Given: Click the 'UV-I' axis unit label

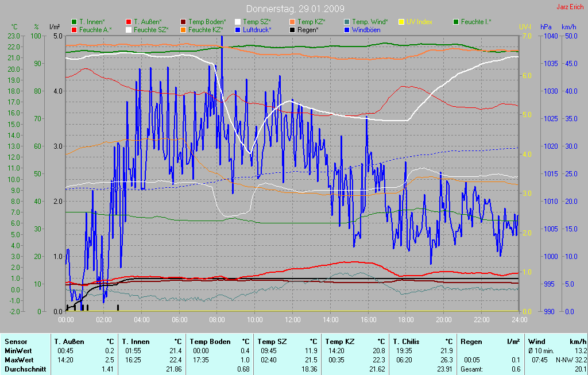Looking at the screenshot, I should tap(526, 26).
